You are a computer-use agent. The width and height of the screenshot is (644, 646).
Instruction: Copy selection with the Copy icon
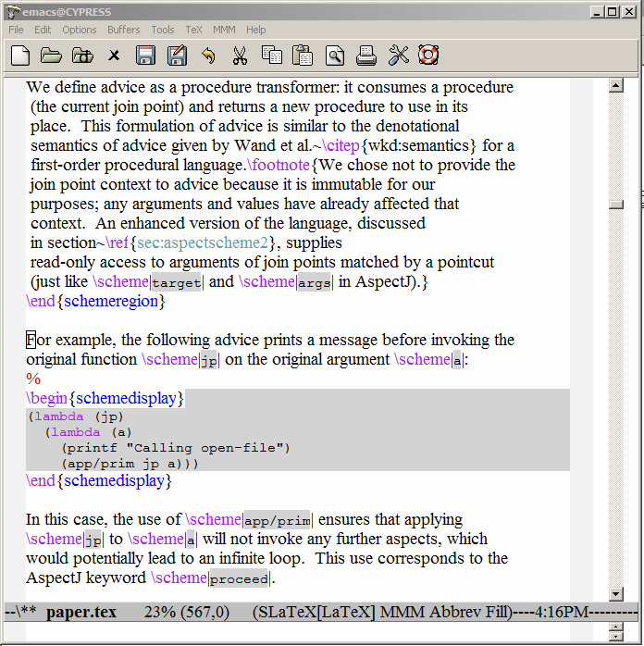tap(272, 56)
